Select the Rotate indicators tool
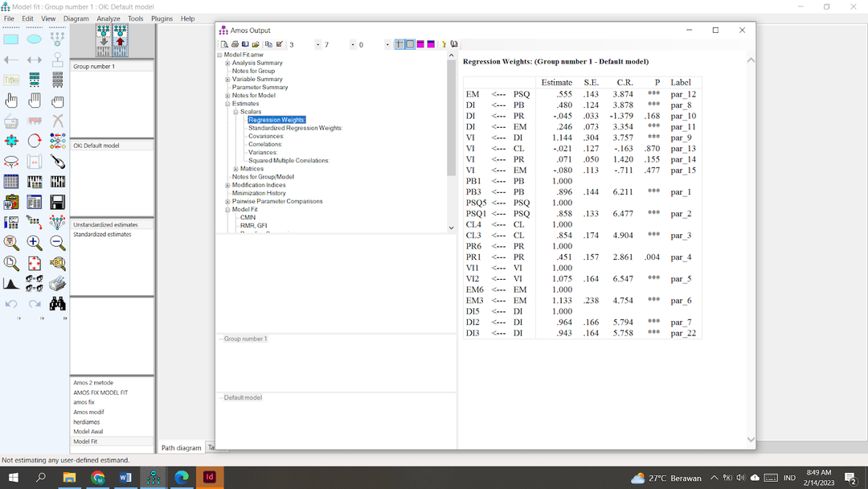 pyautogui.click(x=35, y=142)
